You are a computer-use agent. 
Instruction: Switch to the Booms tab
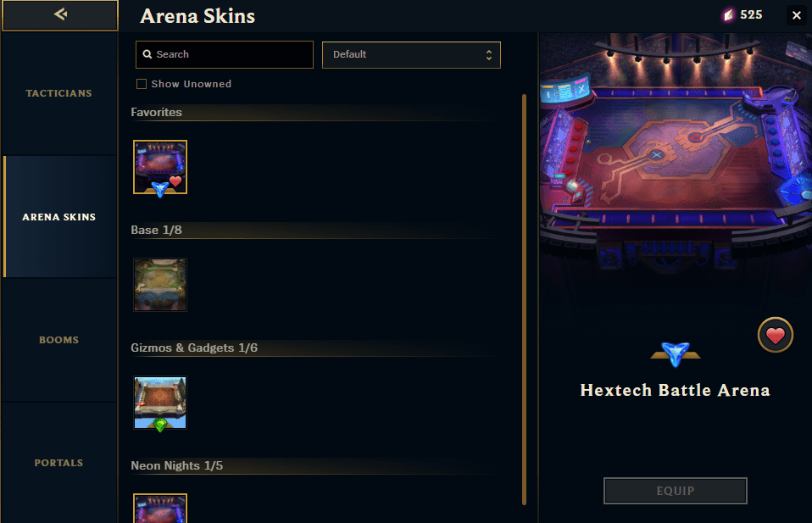point(59,340)
